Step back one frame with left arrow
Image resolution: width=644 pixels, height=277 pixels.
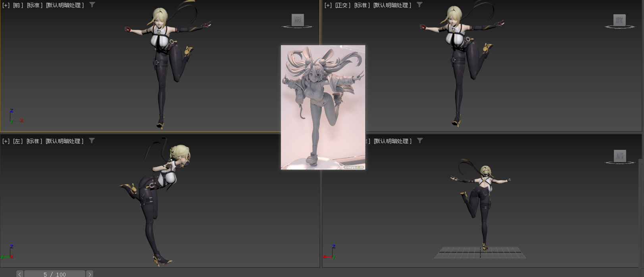click(x=20, y=274)
